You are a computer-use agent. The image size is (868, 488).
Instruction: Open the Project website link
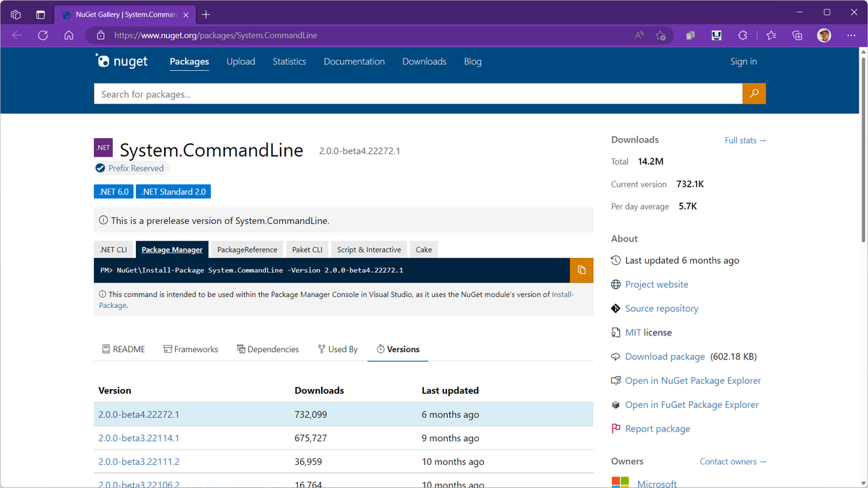[x=657, y=284]
